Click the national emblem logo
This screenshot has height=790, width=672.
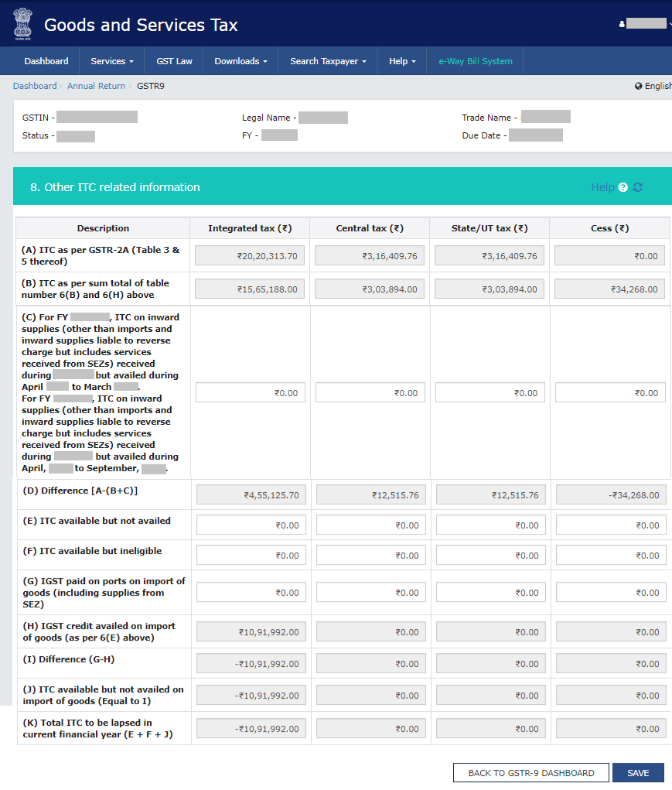22,25
